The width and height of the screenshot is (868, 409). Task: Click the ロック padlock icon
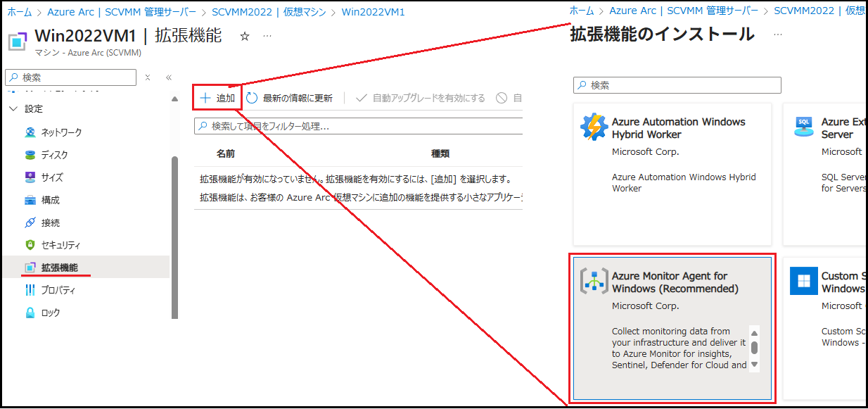pos(30,313)
